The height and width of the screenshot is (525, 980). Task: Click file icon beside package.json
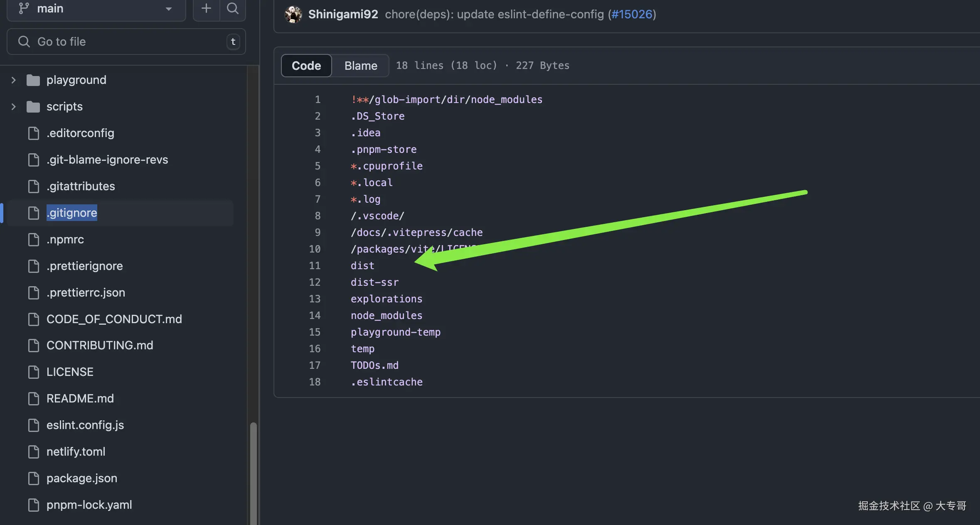33,478
